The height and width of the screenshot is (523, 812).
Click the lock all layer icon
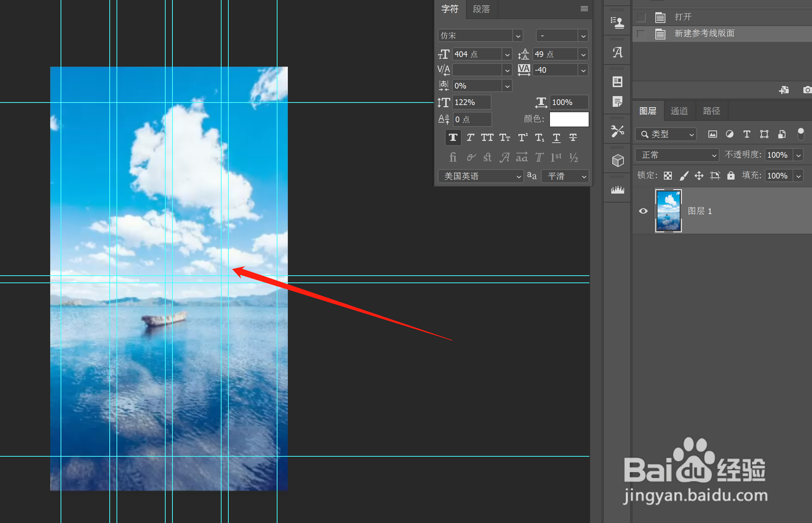pyautogui.click(x=731, y=175)
